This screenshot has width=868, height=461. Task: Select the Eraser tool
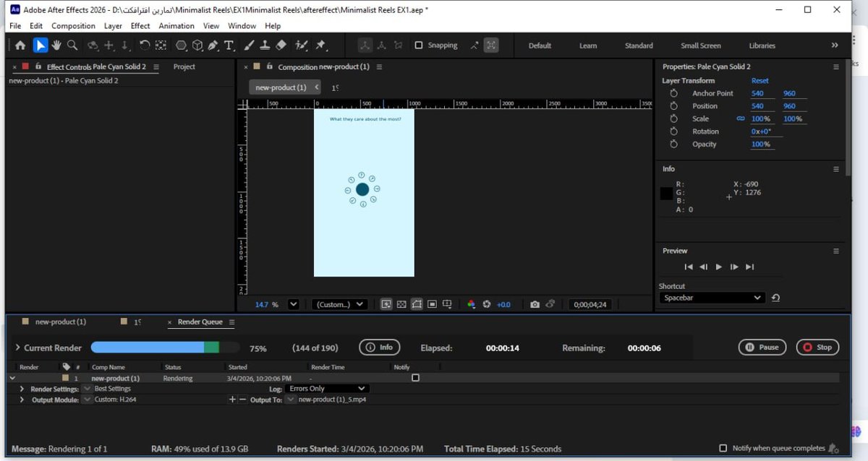pos(281,46)
